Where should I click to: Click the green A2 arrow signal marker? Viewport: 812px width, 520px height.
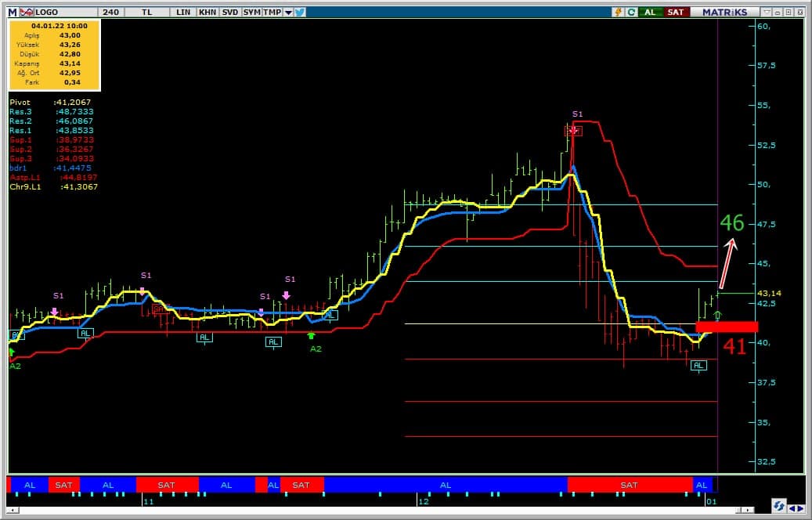coord(311,336)
